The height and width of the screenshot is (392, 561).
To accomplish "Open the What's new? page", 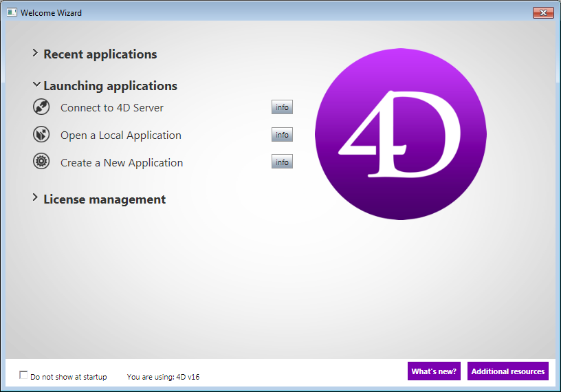I will [434, 371].
